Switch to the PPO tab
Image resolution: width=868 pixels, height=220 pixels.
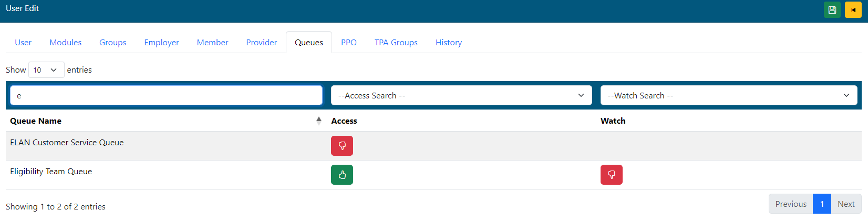click(x=348, y=43)
